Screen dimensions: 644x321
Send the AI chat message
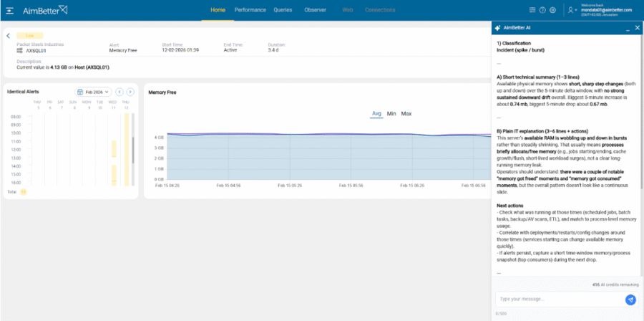pyautogui.click(x=630, y=300)
